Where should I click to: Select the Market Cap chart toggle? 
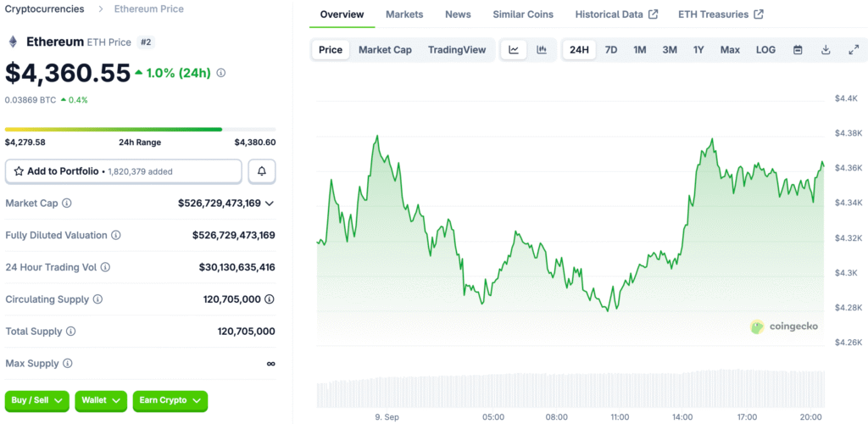[386, 50]
